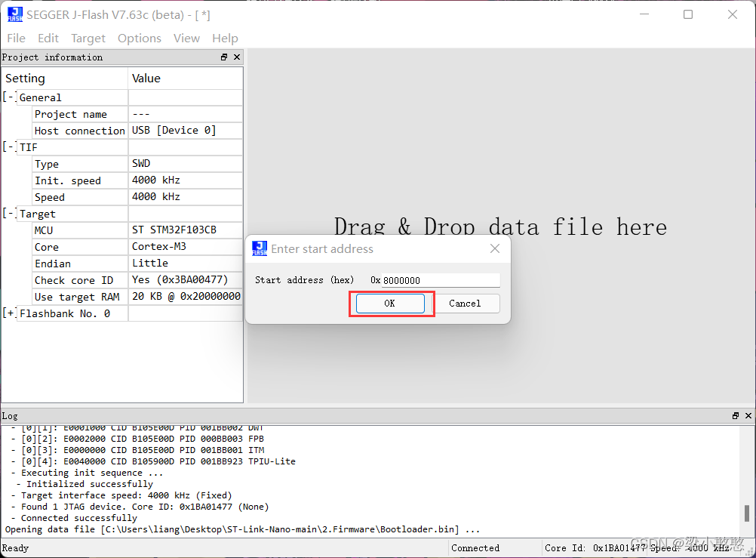Click the USB [Device 0] value
Screen dimensions: 756x558
[x=174, y=131]
